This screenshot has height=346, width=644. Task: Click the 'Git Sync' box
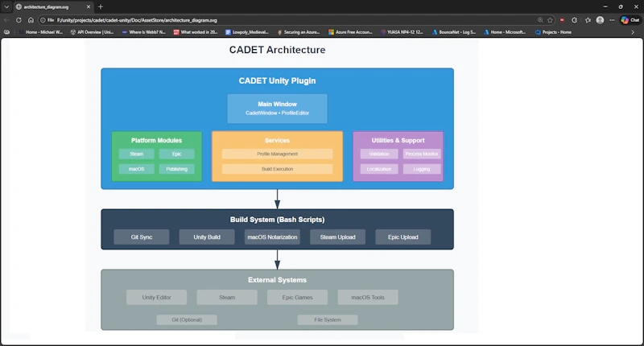tap(142, 237)
